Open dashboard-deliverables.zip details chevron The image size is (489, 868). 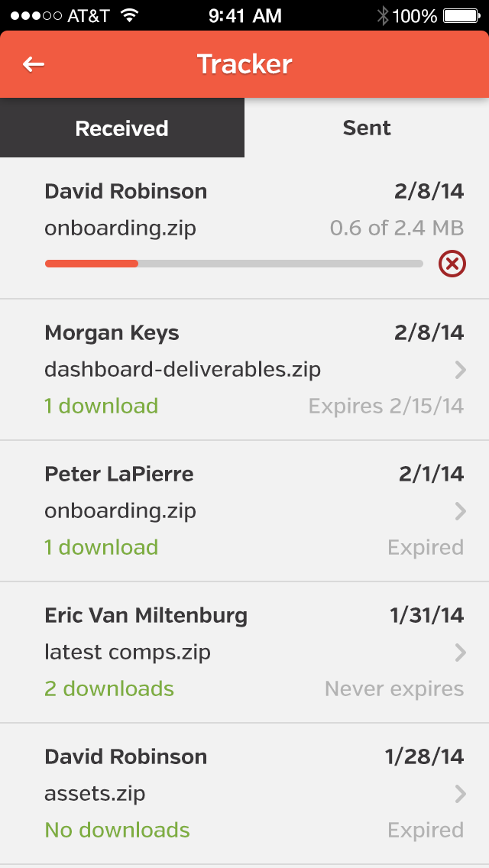(x=460, y=370)
